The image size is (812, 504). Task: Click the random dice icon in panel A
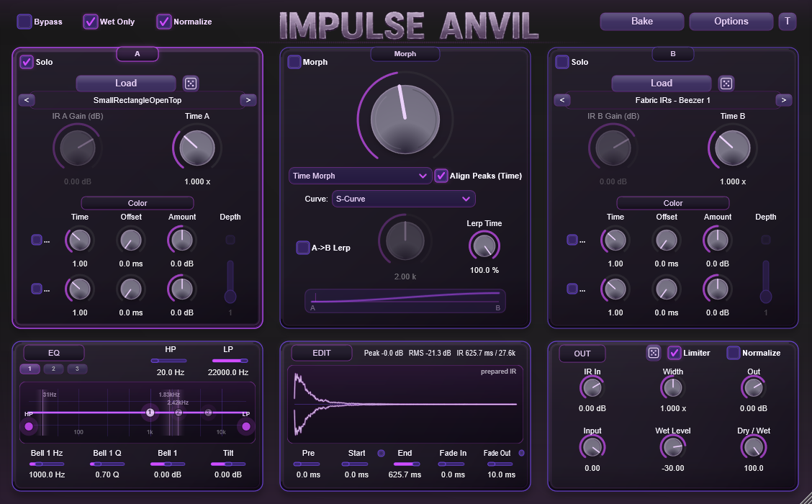pyautogui.click(x=191, y=84)
